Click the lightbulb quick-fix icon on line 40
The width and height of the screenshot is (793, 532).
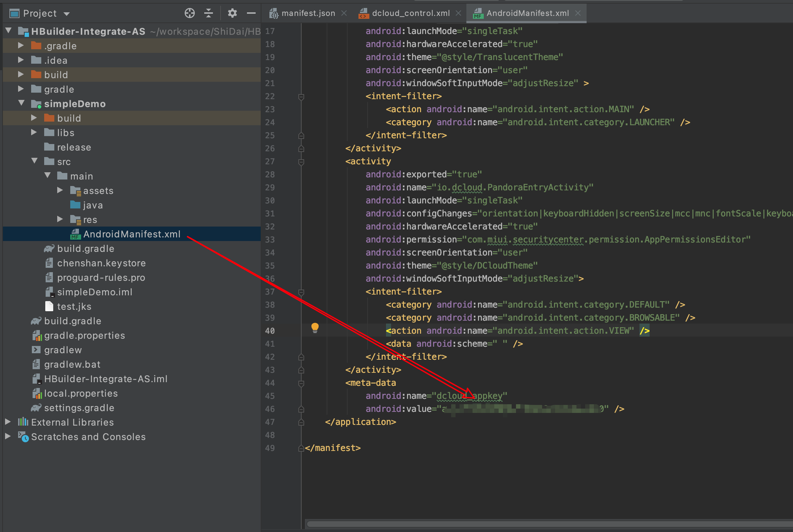click(315, 328)
